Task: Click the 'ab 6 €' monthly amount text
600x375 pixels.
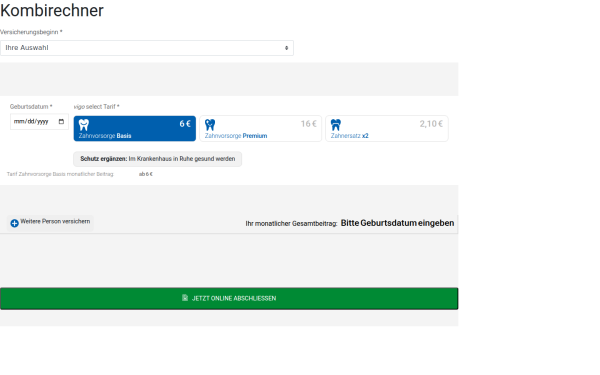Action: click(145, 174)
